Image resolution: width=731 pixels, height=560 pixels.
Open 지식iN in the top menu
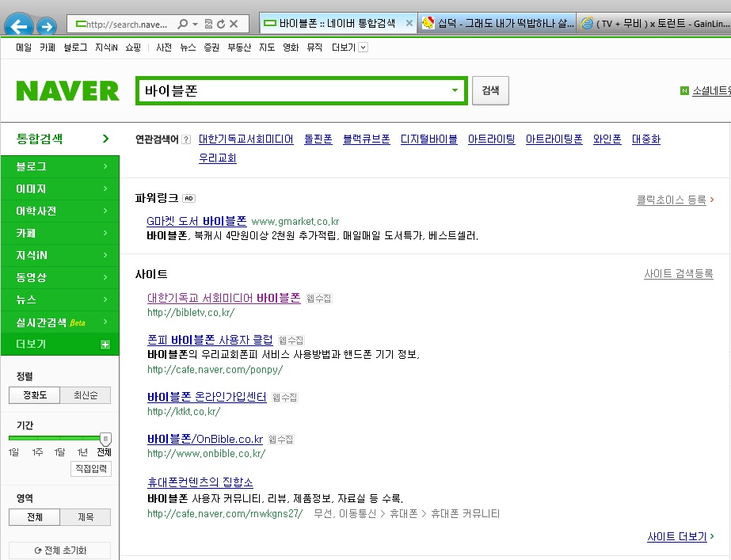106,48
